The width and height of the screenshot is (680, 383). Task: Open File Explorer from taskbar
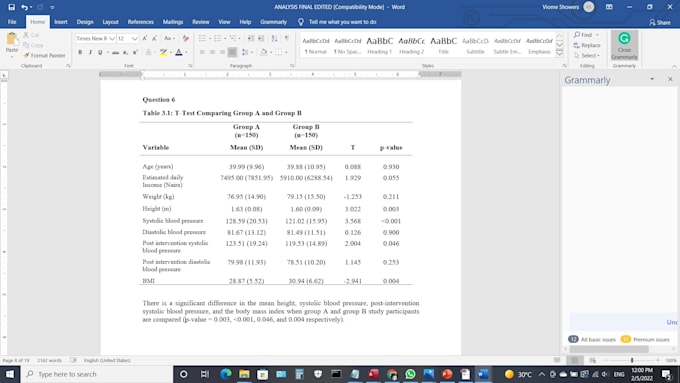[x=244, y=374]
